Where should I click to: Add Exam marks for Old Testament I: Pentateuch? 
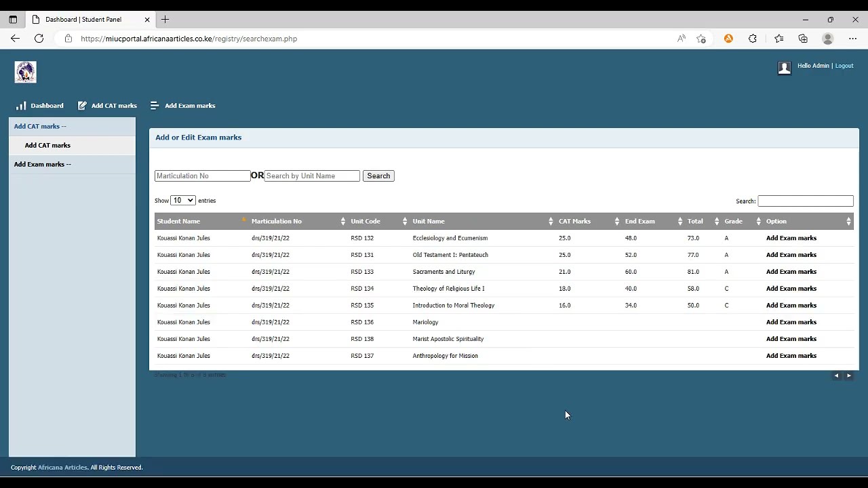pos(791,255)
